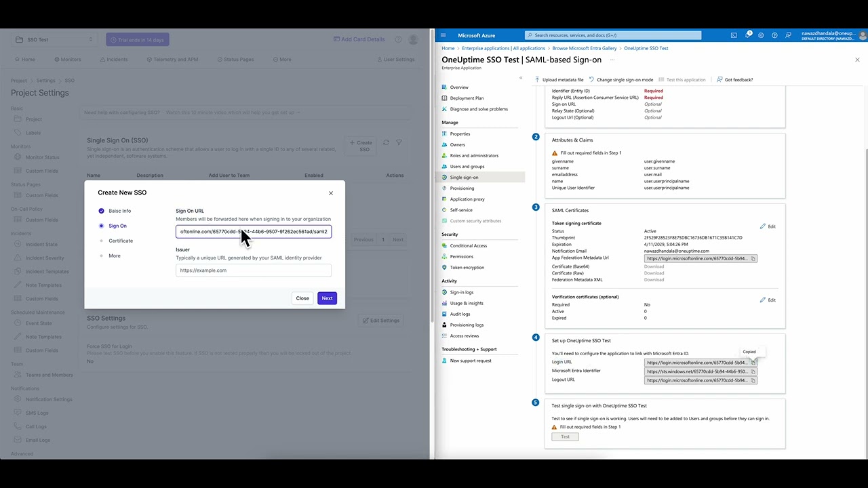Click the feedback icon in Azure top bar
Image resolution: width=868 pixels, height=488 pixels.
click(x=788, y=35)
